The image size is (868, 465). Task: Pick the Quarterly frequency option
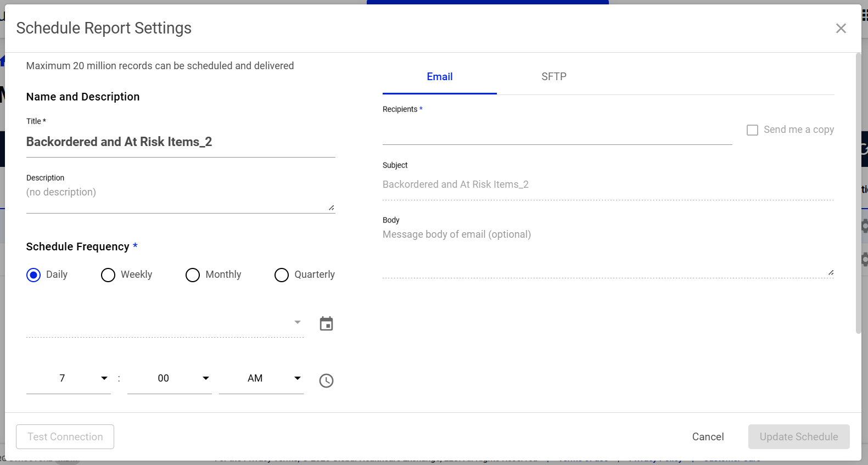coord(282,275)
